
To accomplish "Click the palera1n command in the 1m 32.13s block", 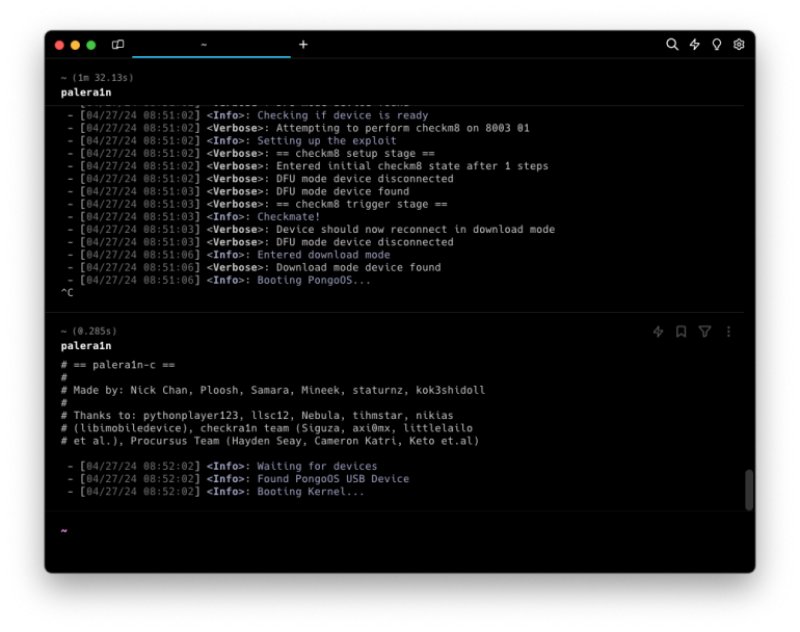I will tap(86, 92).
